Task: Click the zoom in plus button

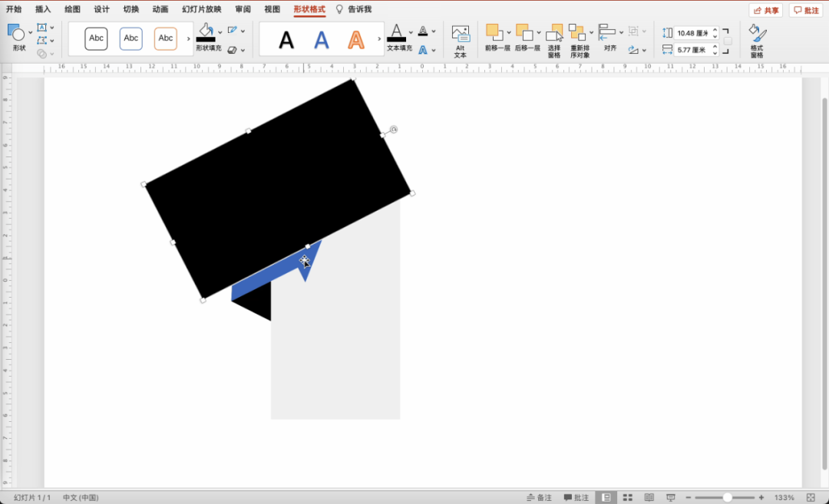Action: (761, 498)
